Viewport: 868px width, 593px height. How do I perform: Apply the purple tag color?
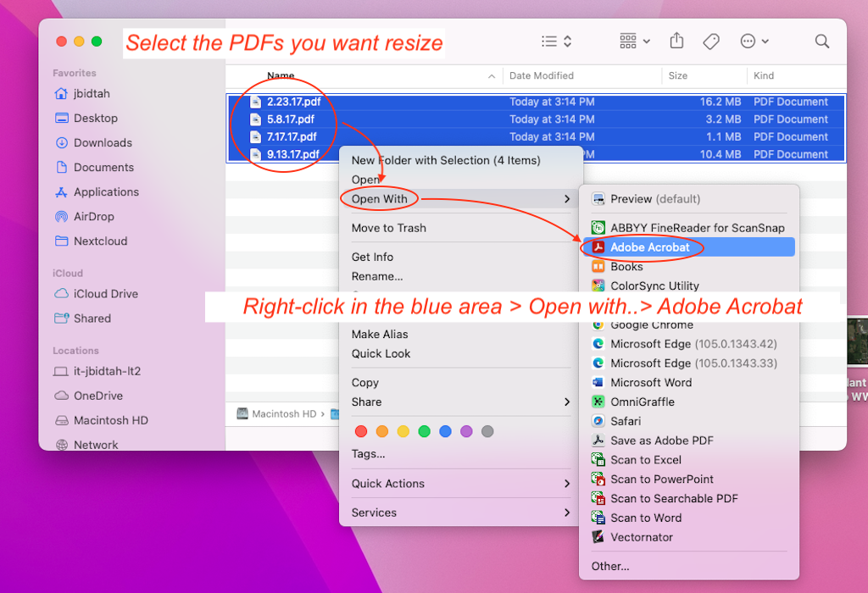(466, 431)
